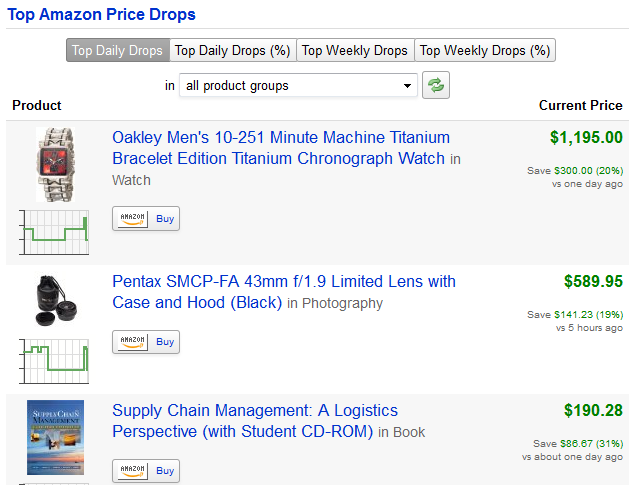Click the 'in Photography' category label
Image resolution: width=631 pixels, height=485 pixels.
[x=335, y=303]
